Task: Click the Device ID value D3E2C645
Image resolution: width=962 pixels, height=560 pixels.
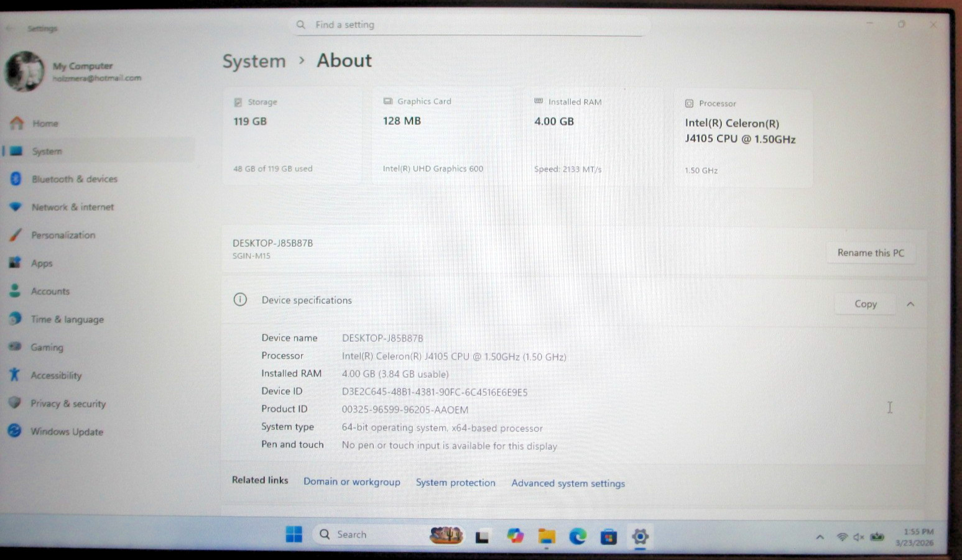Action: (x=435, y=392)
